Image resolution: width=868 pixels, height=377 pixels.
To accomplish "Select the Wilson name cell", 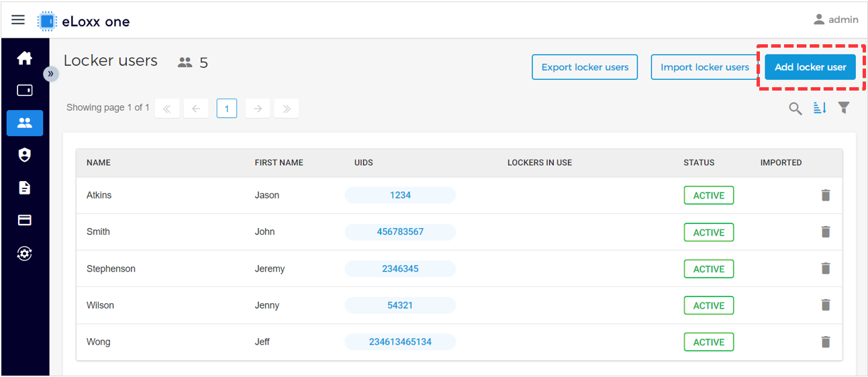I will pos(100,305).
